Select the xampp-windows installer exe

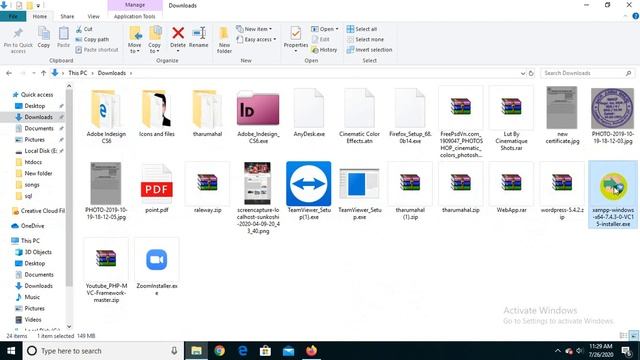pos(613,195)
